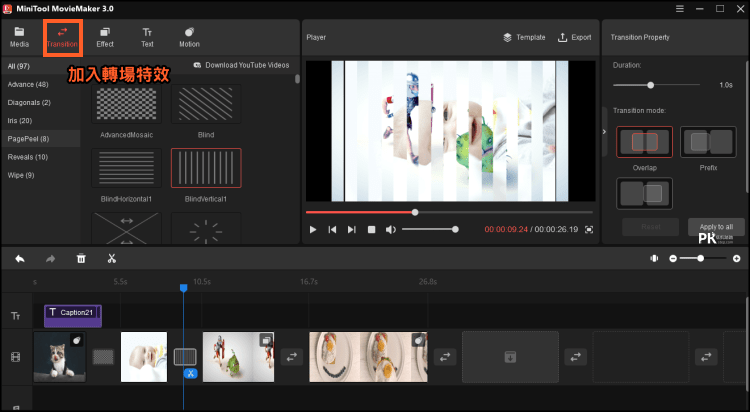Viewport: 750px width, 412px height.
Task: Click the timeline vertical scrollbar
Action: (747, 345)
